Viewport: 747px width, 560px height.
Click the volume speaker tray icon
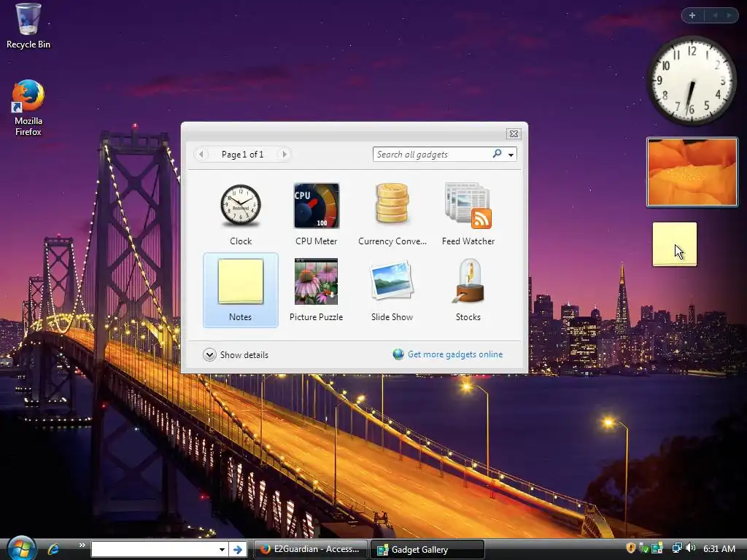pyautogui.click(x=691, y=548)
